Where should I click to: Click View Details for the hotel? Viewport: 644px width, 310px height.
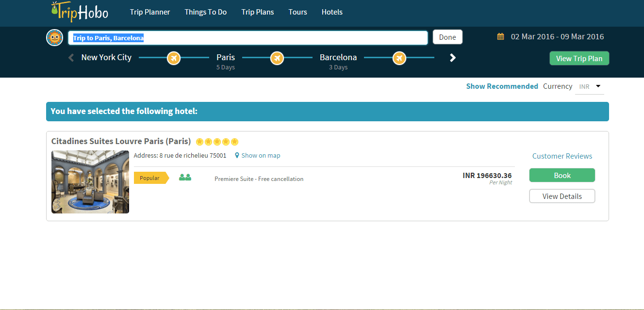coord(562,196)
